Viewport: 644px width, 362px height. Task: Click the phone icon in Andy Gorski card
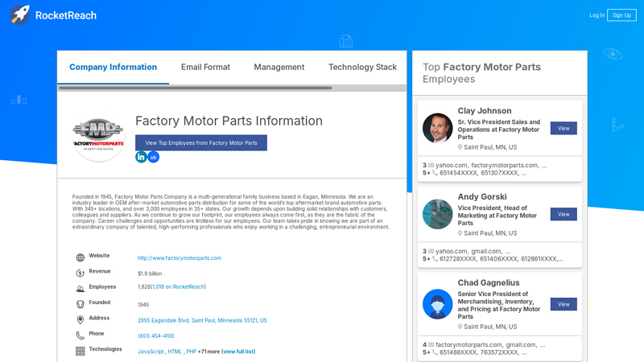coord(435,259)
